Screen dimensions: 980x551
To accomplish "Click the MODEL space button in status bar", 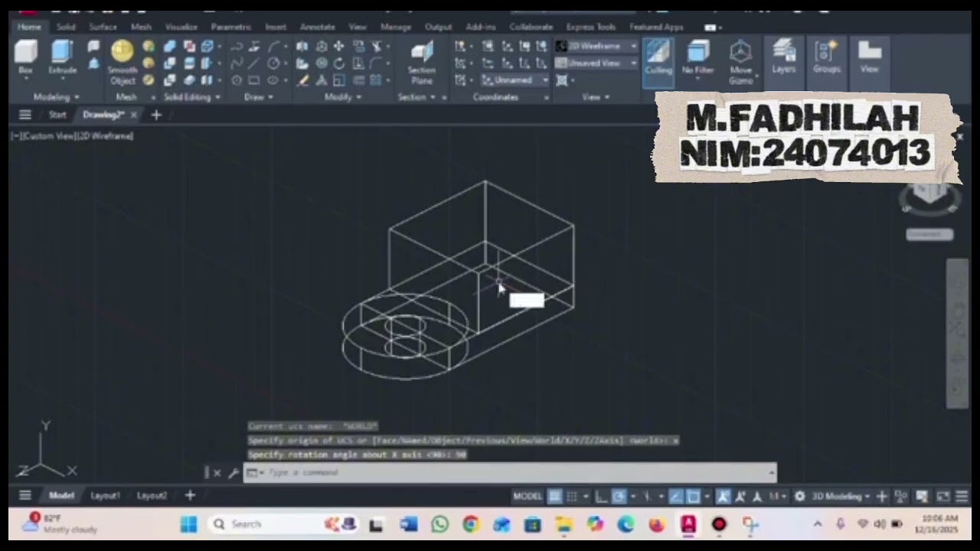I will click(528, 496).
